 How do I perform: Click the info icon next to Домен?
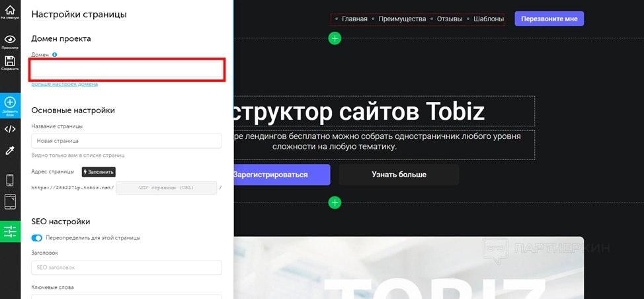tap(55, 55)
